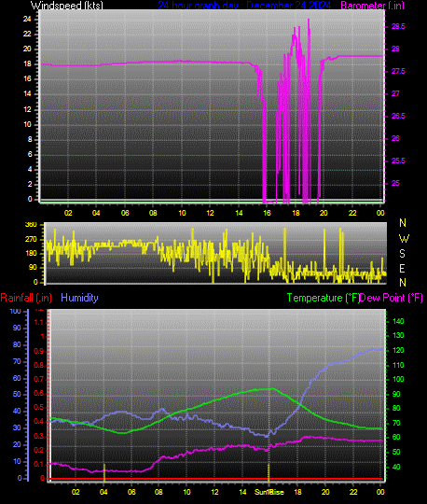Click hour 06 under the windspeed chart
This screenshot has width=427, height=504.
point(125,213)
